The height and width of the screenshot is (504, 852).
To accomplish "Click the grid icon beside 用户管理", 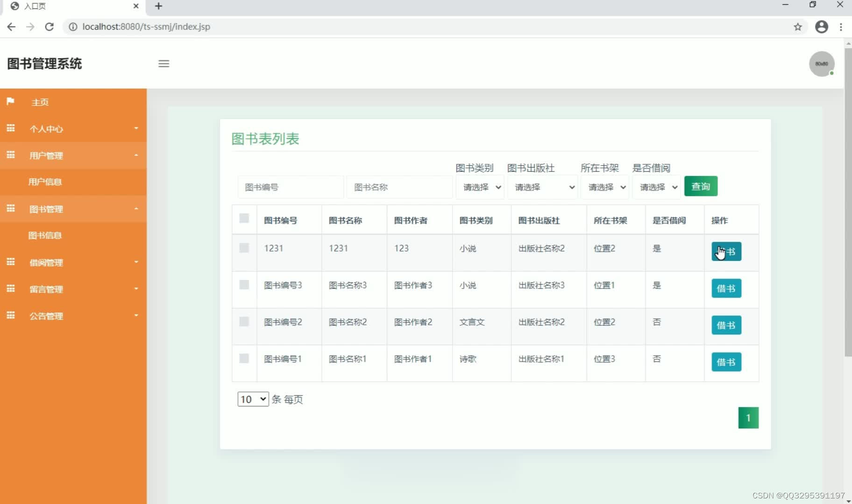I will pos(11,154).
